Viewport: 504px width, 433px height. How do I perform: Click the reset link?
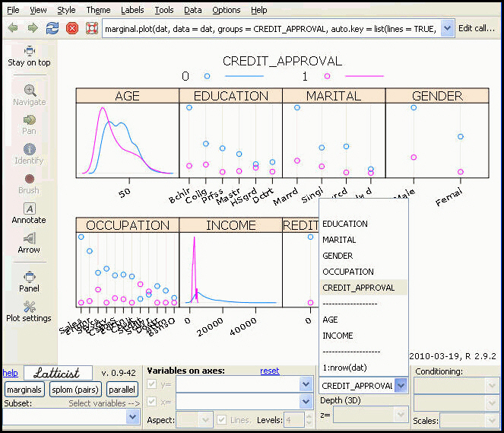click(269, 371)
